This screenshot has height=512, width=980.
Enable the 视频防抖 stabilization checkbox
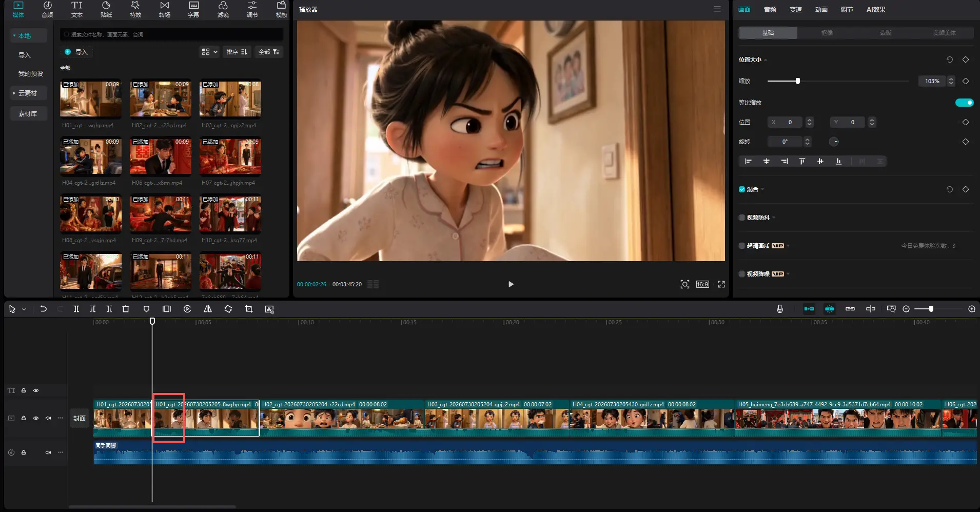[742, 218]
